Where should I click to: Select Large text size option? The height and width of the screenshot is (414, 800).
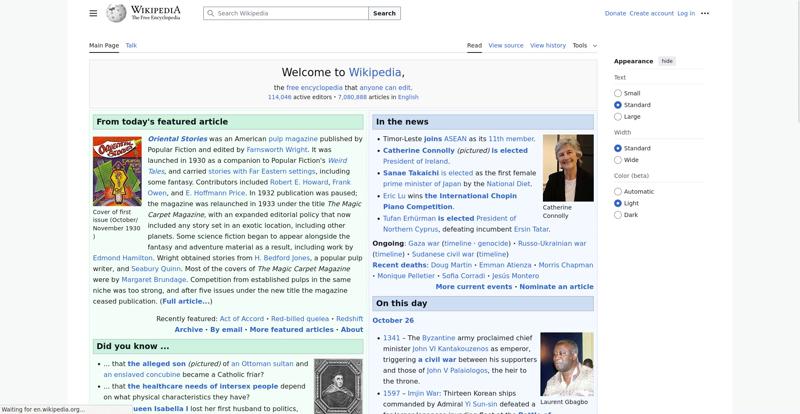(618, 117)
